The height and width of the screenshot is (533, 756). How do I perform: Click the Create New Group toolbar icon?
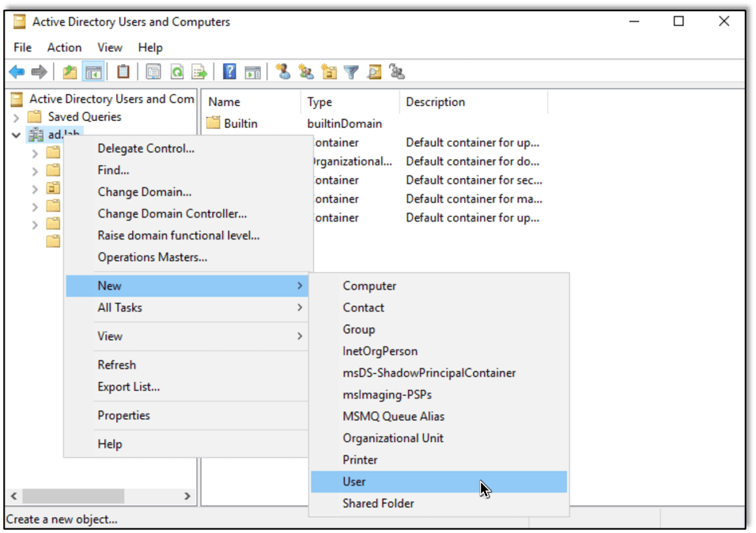coord(305,71)
